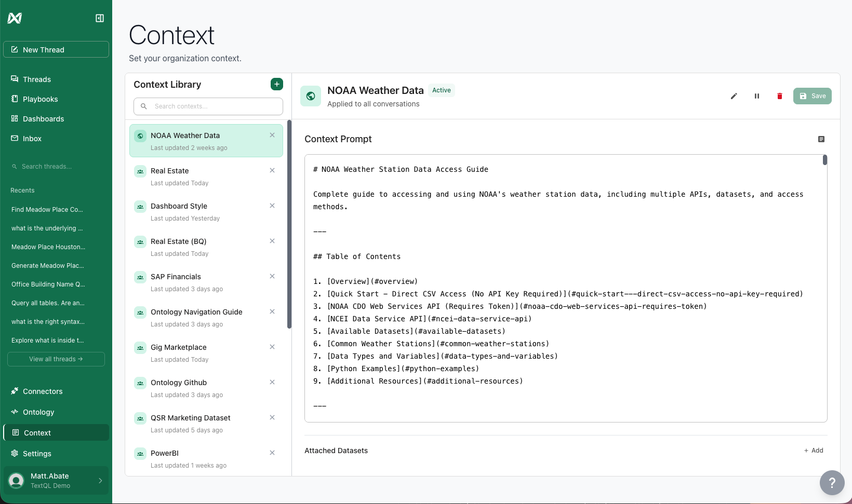Open the prompt view icon above the Context Prompt

click(x=821, y=139)
